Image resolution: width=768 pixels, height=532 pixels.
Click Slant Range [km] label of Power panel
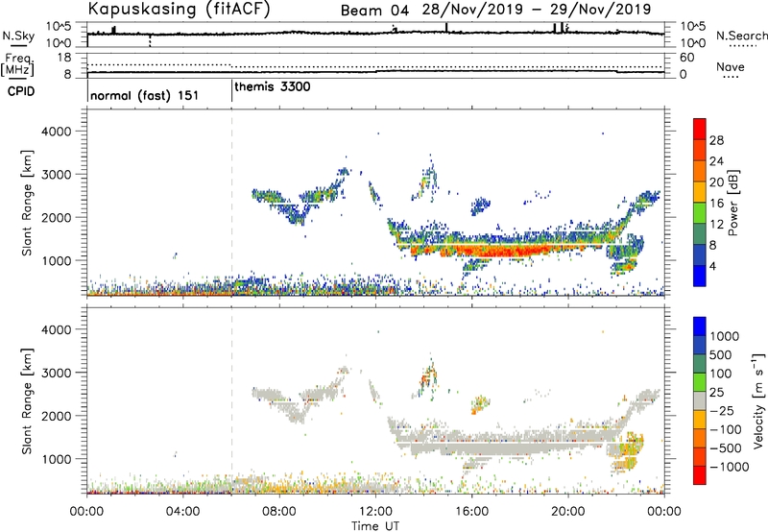(x=27, y=203)
